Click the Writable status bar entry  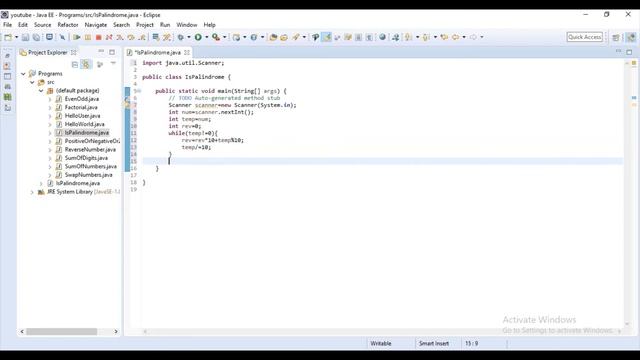coord(381,344)
